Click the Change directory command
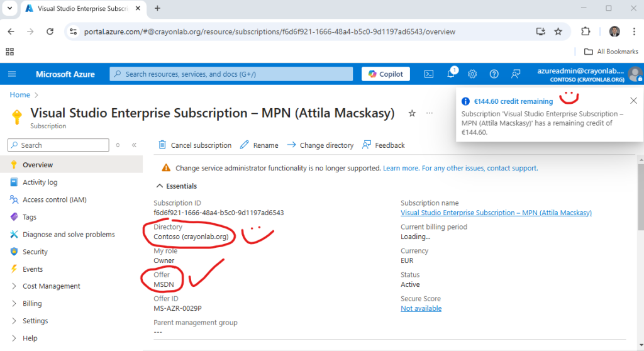 click(x=320, y=145)
